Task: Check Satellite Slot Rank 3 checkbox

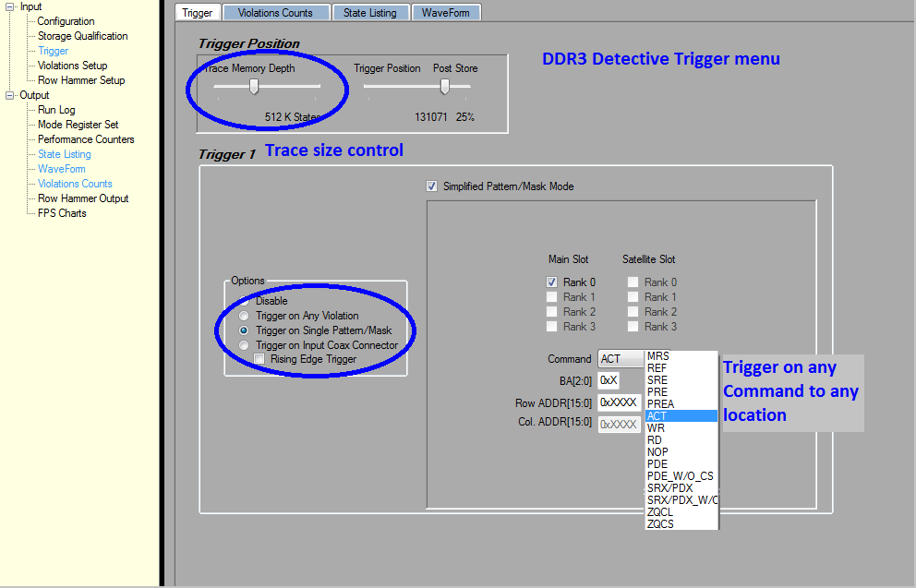Action: click(633, 327)
